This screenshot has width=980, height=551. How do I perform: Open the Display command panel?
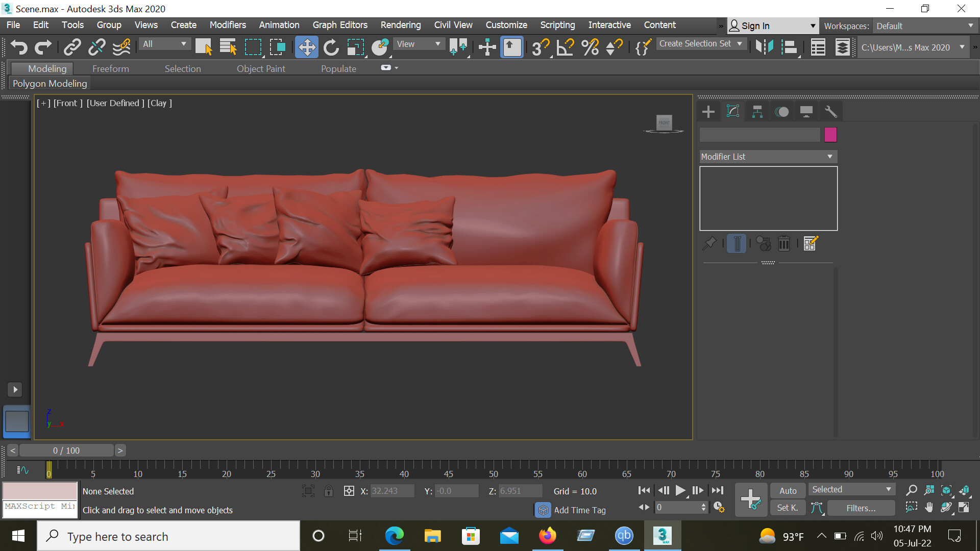tap(806, 111)
